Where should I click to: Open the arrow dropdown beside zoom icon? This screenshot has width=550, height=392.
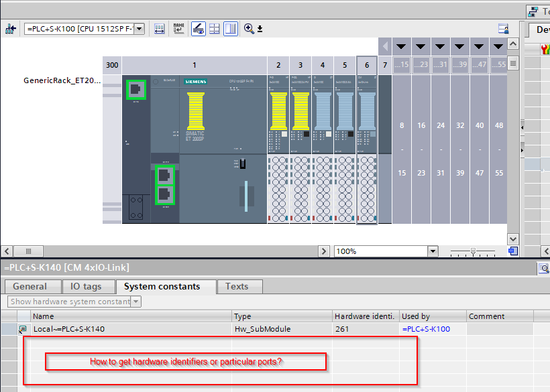click(x=260, y=29)
